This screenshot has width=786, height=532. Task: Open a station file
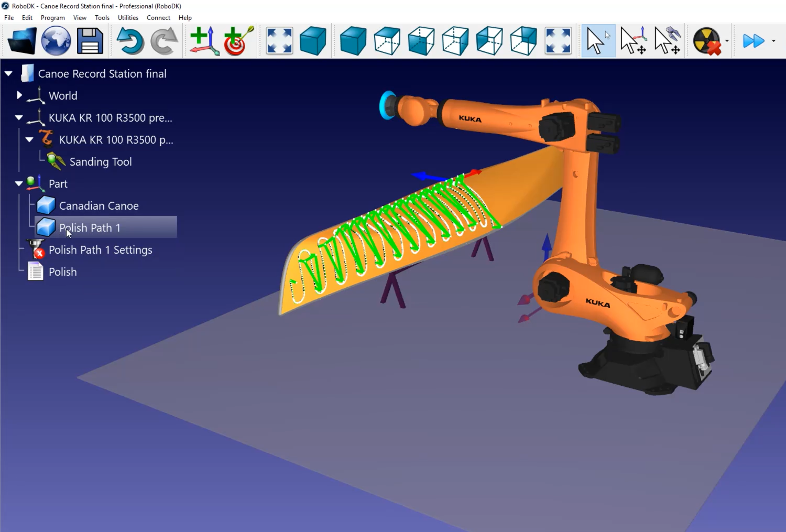coord(21,40)
